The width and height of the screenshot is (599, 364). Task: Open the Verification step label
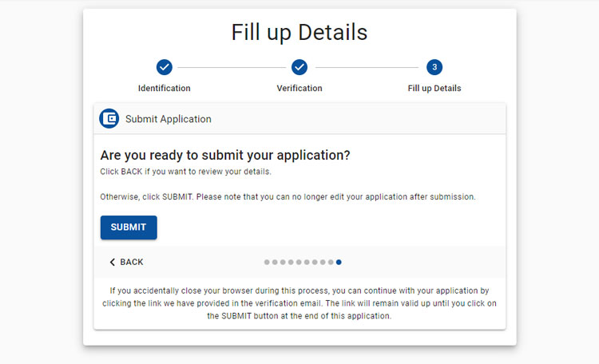point(299,89)
